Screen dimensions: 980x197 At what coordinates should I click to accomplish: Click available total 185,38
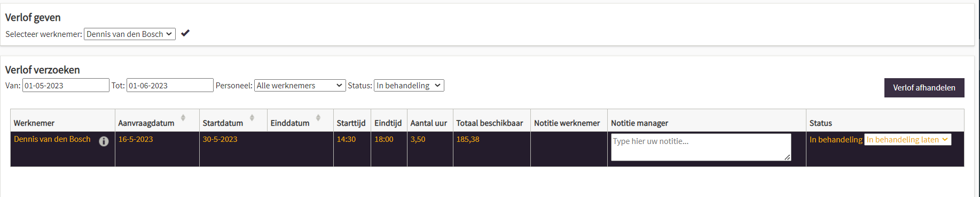(x=468, y=139)
